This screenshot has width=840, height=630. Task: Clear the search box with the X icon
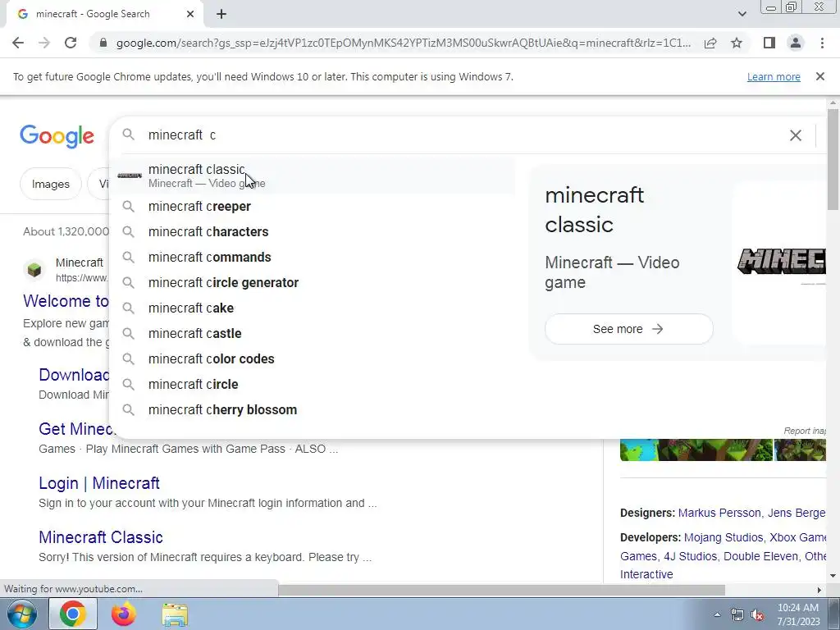796,135
